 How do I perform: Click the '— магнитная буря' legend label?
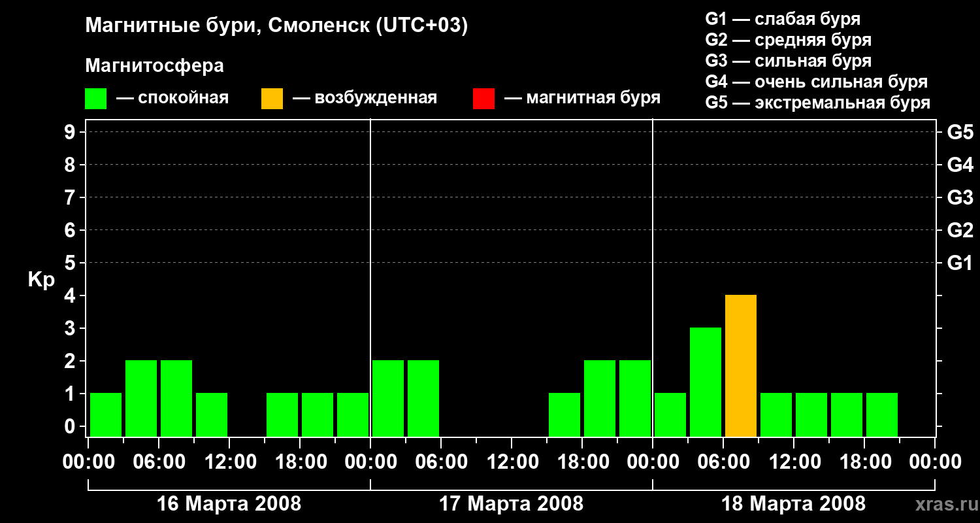tap(582, 98)
